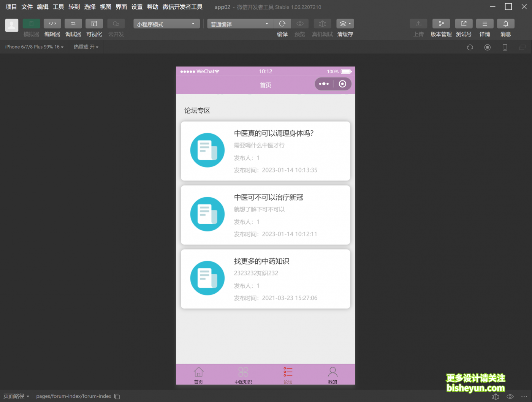Click the mini program three-dots menu button
This screenshot has height=402, width=532.
point(324,84)
